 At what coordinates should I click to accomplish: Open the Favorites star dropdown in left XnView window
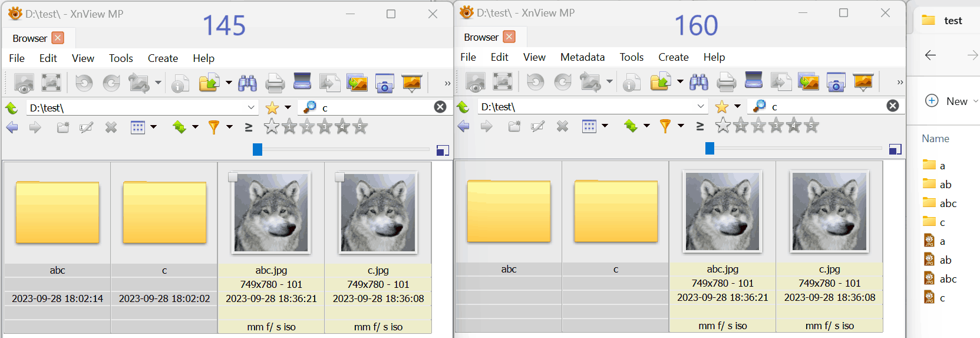coord(288,107)
